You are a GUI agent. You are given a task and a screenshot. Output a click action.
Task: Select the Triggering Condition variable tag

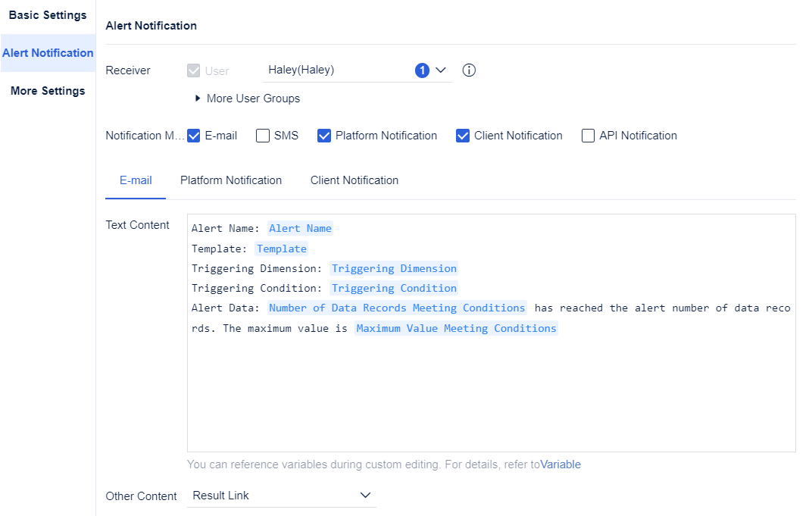coord(394,288)
